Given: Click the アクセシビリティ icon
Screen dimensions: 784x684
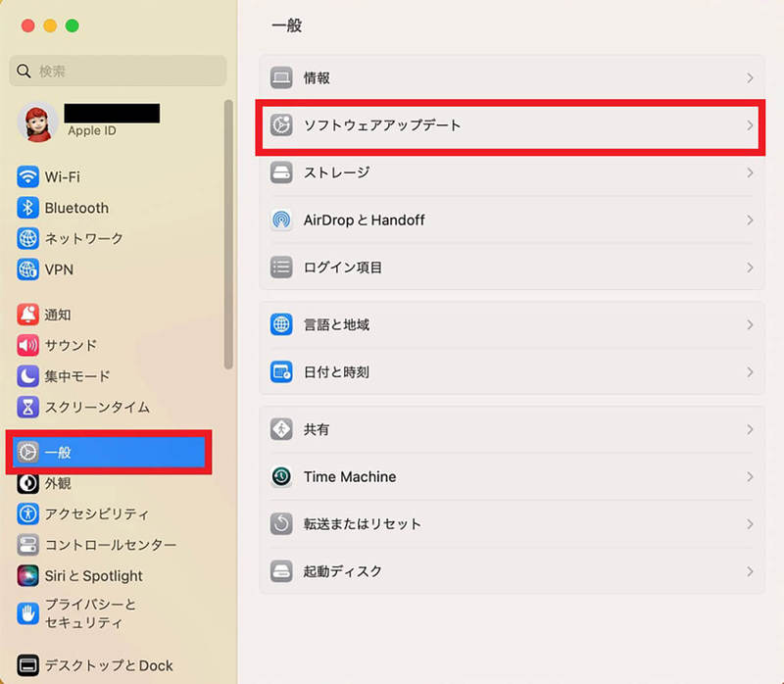Looking at the screenshot, I should 28,514.
